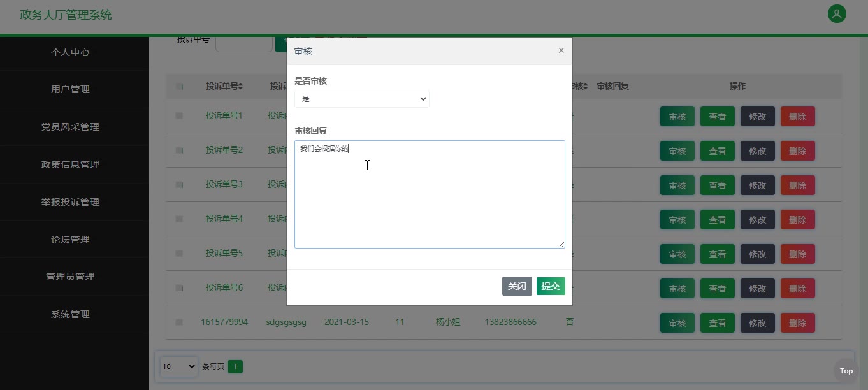Open the rows-per-page dropdown showing 10

[x=179, y=366]
